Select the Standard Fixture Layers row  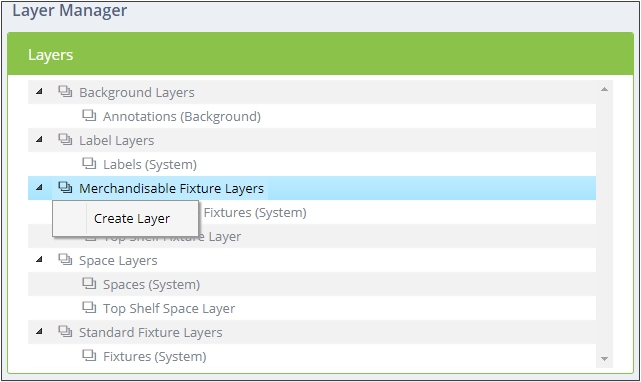[312, 332]
